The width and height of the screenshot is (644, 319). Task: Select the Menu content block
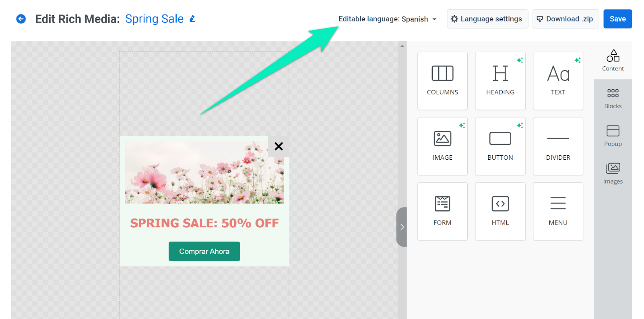558,211
